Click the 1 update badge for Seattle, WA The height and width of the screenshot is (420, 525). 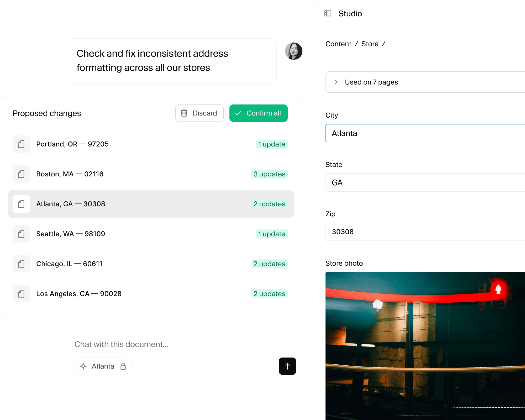(272, 234)
